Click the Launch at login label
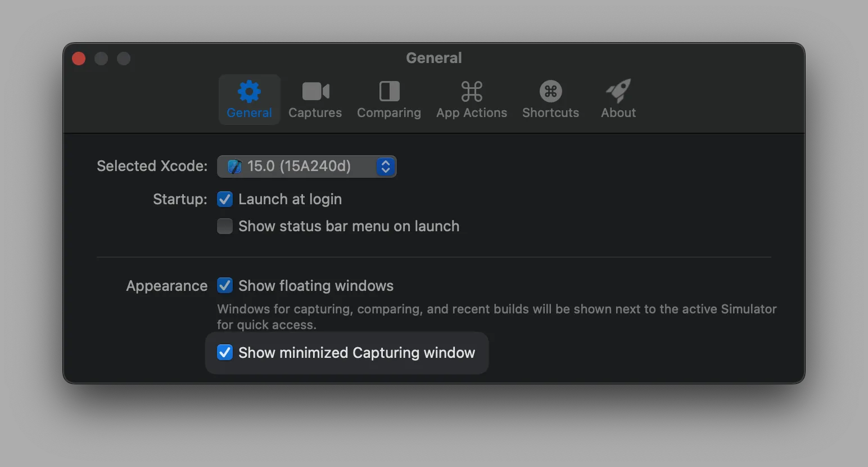Screen dimensions: 868x467 [290, 199]
